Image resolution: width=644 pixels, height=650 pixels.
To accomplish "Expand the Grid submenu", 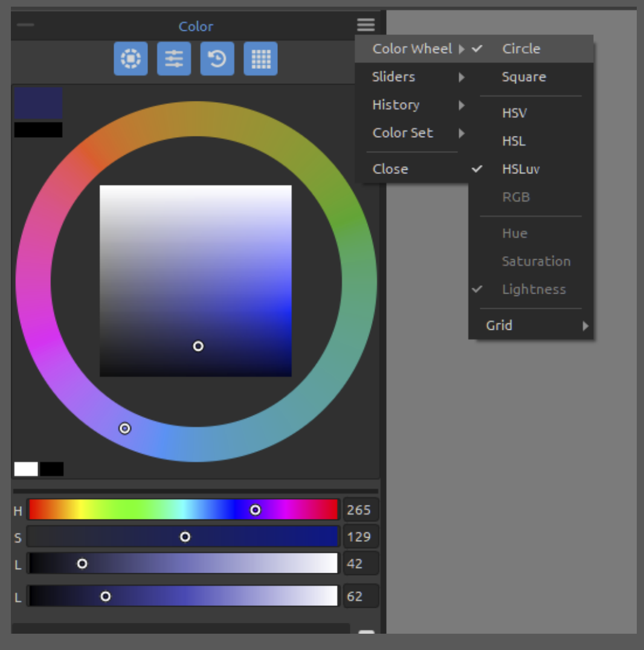I will (532, 326).
